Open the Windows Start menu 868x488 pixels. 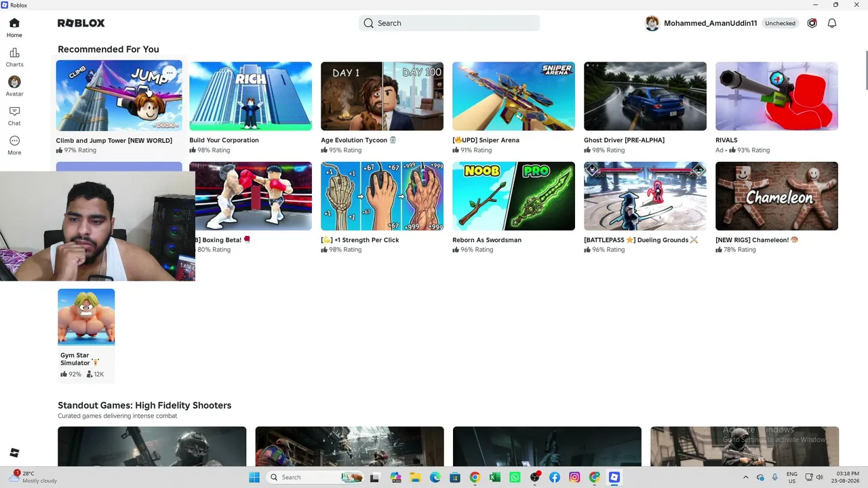pos(254,477)
